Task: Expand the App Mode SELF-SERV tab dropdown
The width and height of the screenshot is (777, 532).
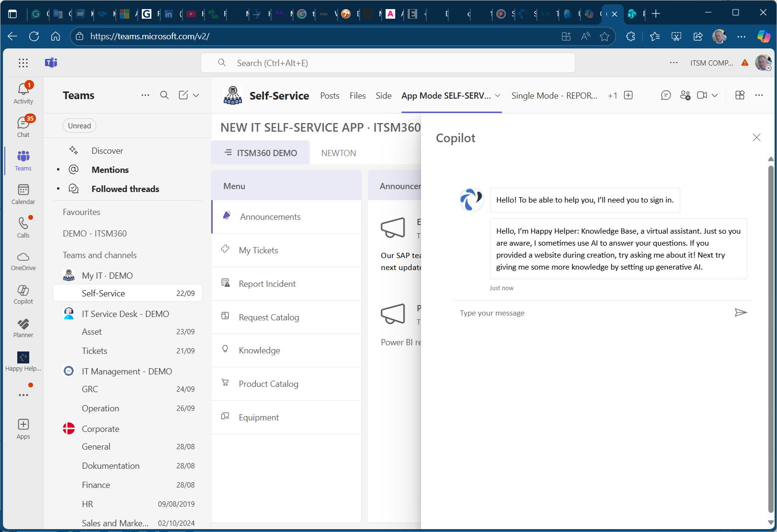Action: point(498,95)
